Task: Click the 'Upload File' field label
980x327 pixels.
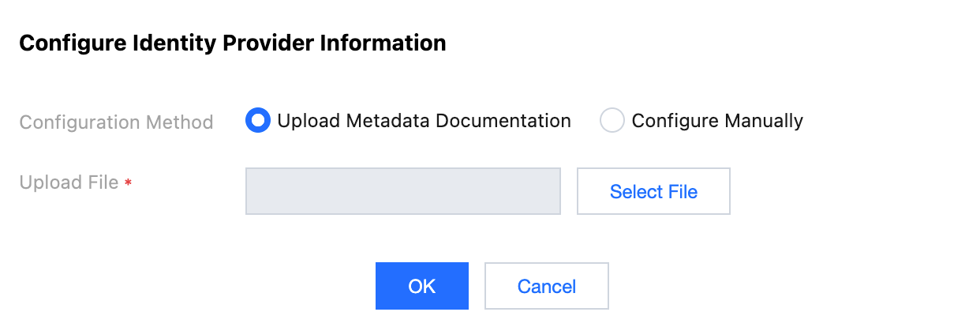Action: [x=69, y=182]
